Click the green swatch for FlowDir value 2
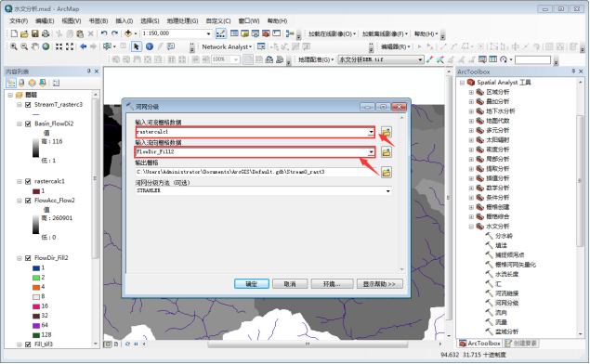Screen dimensions: 590x364 click(x=36, y=278)
